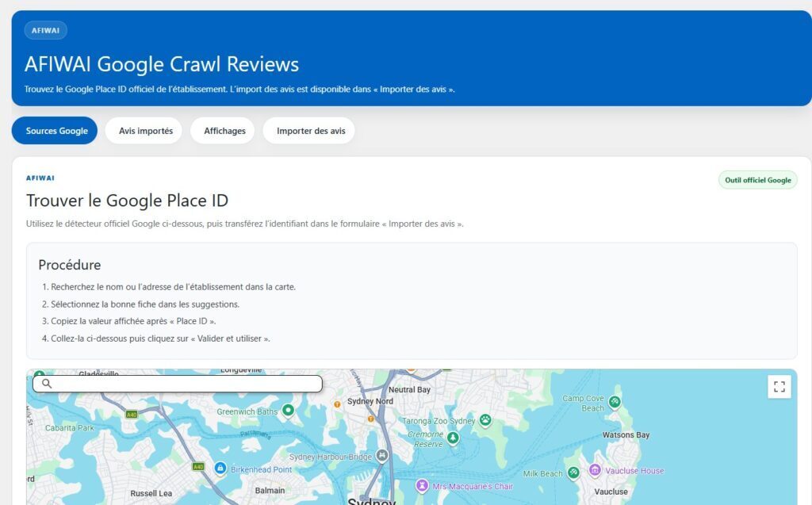Click the magnifier icon in map search
This screenshot has width=812, height=505.
(47, 384)
